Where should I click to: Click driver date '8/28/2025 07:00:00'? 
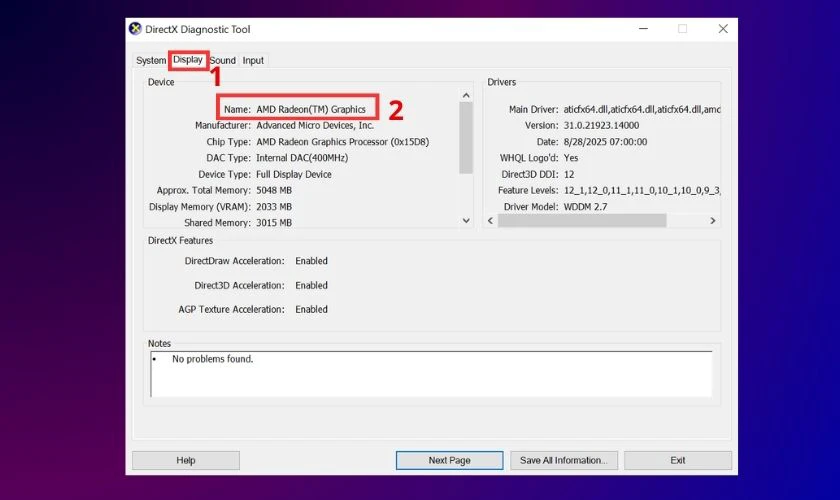coord(605,142)
